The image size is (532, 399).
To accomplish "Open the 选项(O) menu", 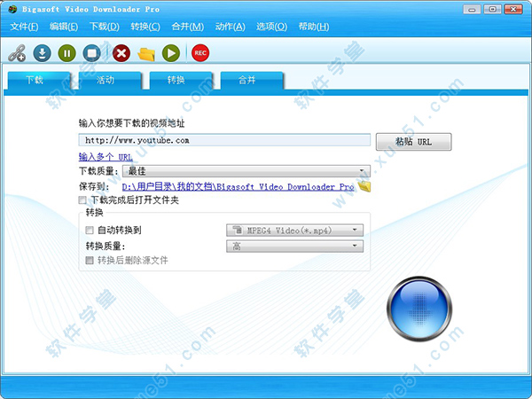I will point(270,27).
